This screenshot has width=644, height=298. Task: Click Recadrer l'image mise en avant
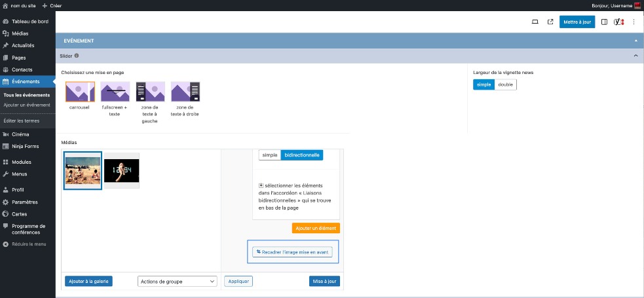pos(292,251)
